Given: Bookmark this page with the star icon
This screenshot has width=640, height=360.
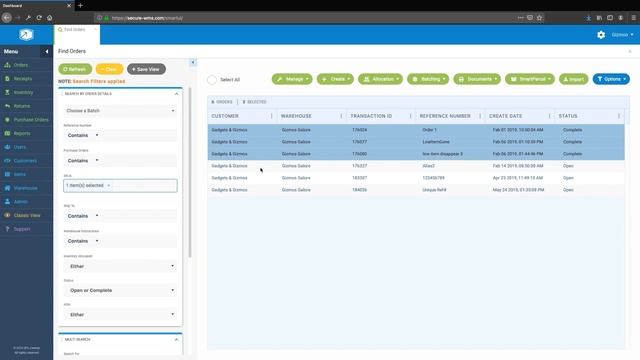Looking at the screenshot, I should point(539,18).
